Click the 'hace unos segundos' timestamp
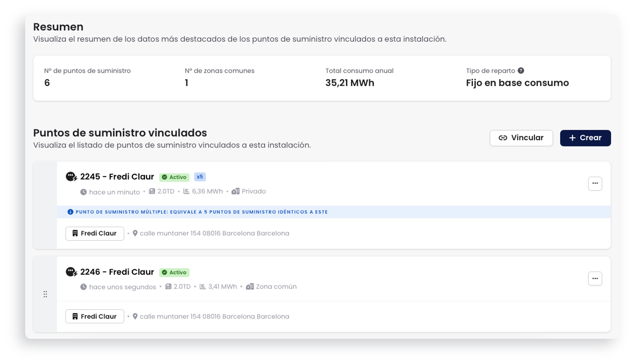This screenshot has width=634, height=364. pos(123,287)
